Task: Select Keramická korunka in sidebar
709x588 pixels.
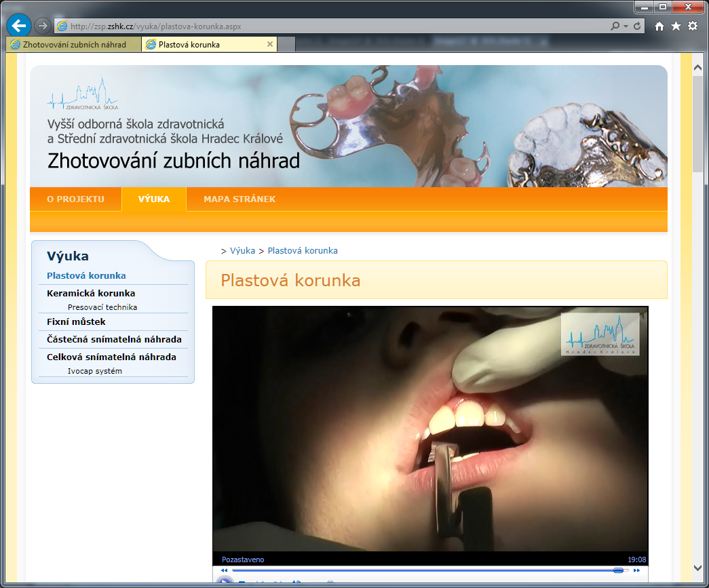Action: [x=91, y=294]
